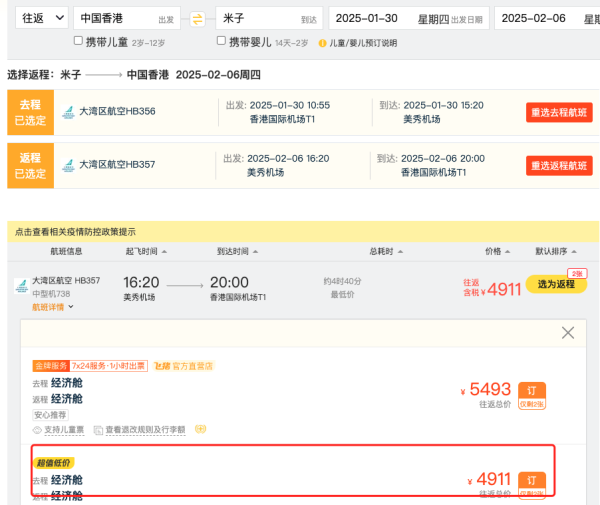
Task: Open 查看退改规则及行李额 link
Action: (145, 430)
